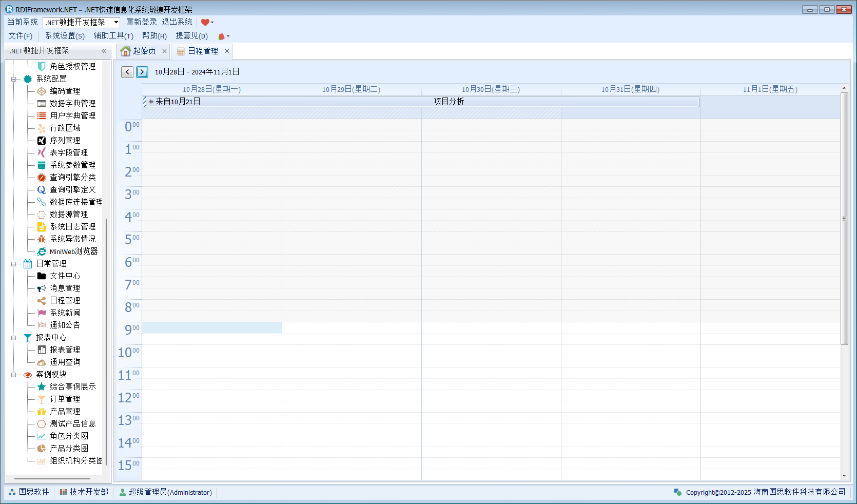Image resolution: width=857 pixels, height=504 pixels.
Task: Open the 查询引擎定义 Q icon item
Action: (x=42, y=190)
